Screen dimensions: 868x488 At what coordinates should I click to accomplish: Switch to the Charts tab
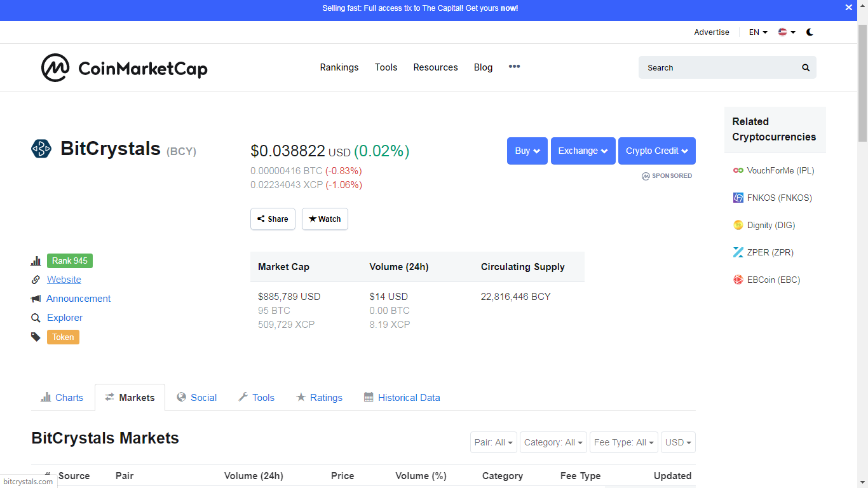tap(62, 398)
